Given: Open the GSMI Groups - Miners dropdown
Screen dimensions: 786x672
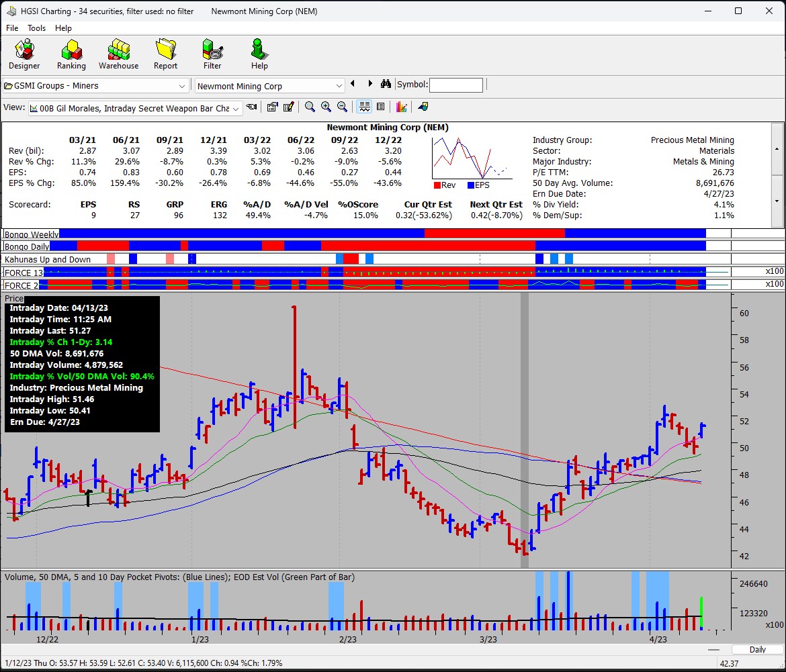Looking at the screenshot, I should [96, 86].
